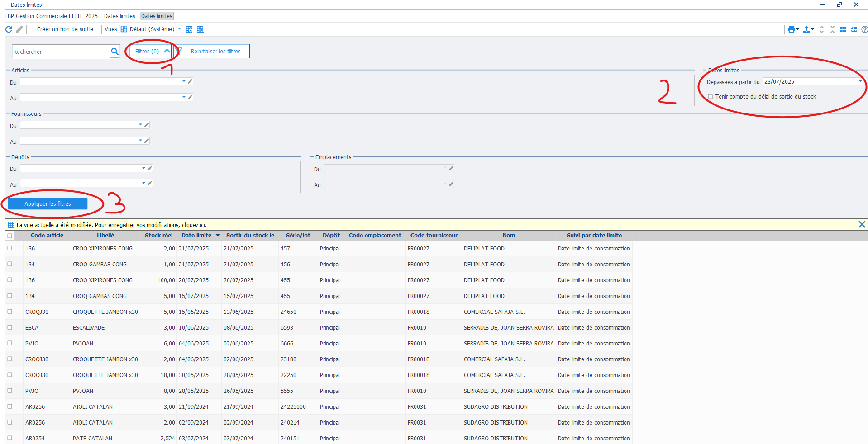Click the AIOLI CATALAN cell with lot 240214
The image size is (868, 444).
[105, 422]
